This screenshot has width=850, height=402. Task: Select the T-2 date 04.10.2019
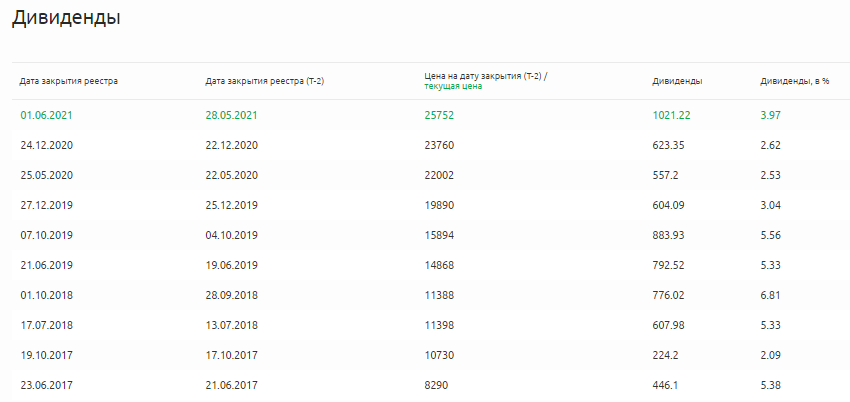(x=231, y=235)
